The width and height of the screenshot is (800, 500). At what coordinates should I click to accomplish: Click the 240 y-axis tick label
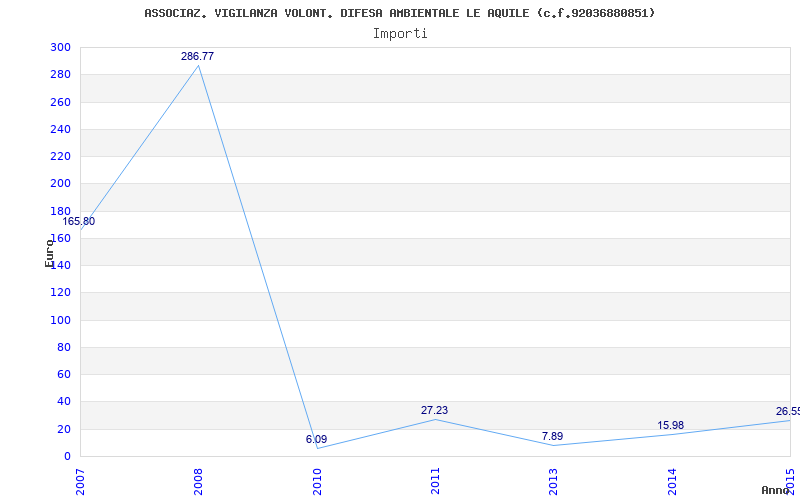pos(61,129)
